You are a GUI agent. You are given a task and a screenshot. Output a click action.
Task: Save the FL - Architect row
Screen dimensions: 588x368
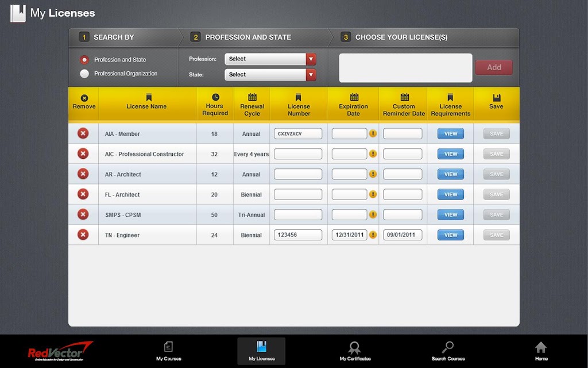click(x=497, y=194)
